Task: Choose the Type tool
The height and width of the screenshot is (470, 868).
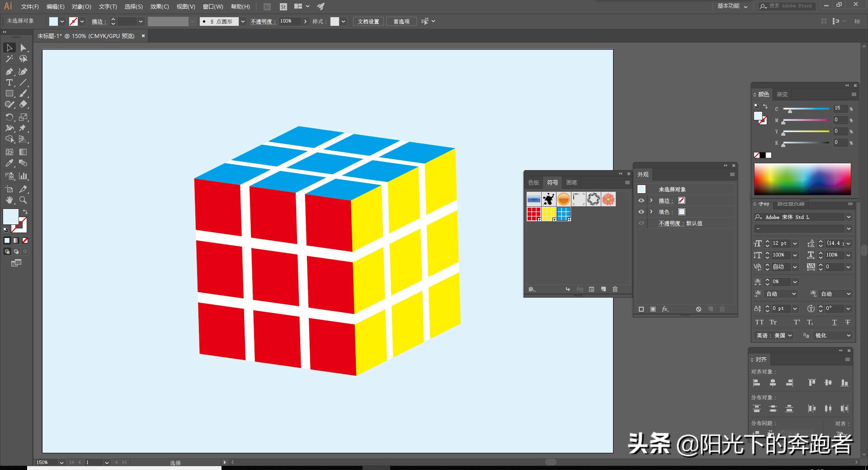Action: (x=9, y=83)
